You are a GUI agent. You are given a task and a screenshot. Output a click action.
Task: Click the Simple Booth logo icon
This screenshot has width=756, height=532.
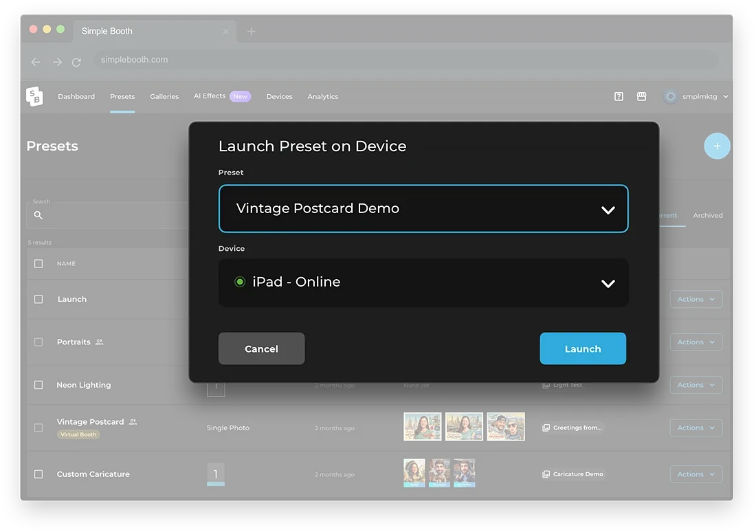point(34,96)
